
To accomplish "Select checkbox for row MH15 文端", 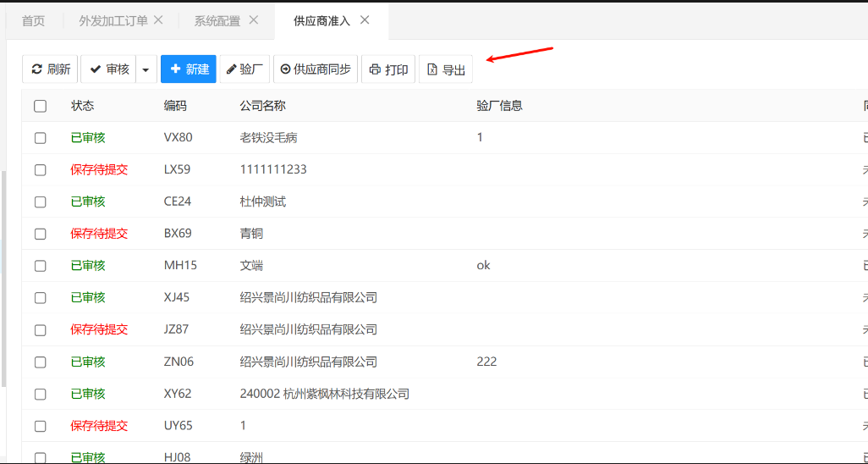I will click(41, 266).
